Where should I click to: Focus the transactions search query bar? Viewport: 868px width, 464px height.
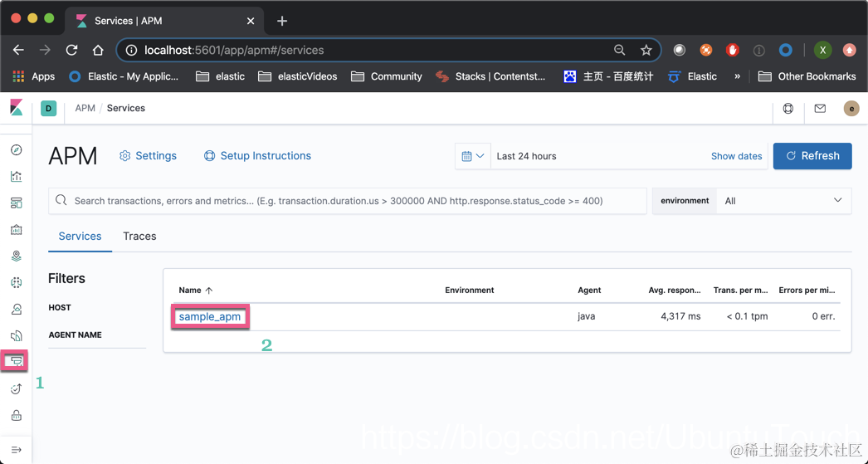click(348, 201)
